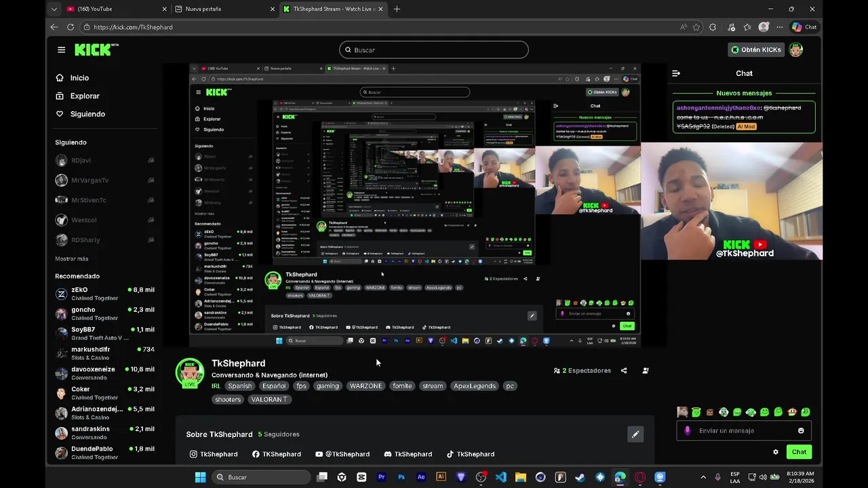Collapse the chat panel with the arrow icon
This screenshot has width=868, height=488.
(x=675, y=73)
